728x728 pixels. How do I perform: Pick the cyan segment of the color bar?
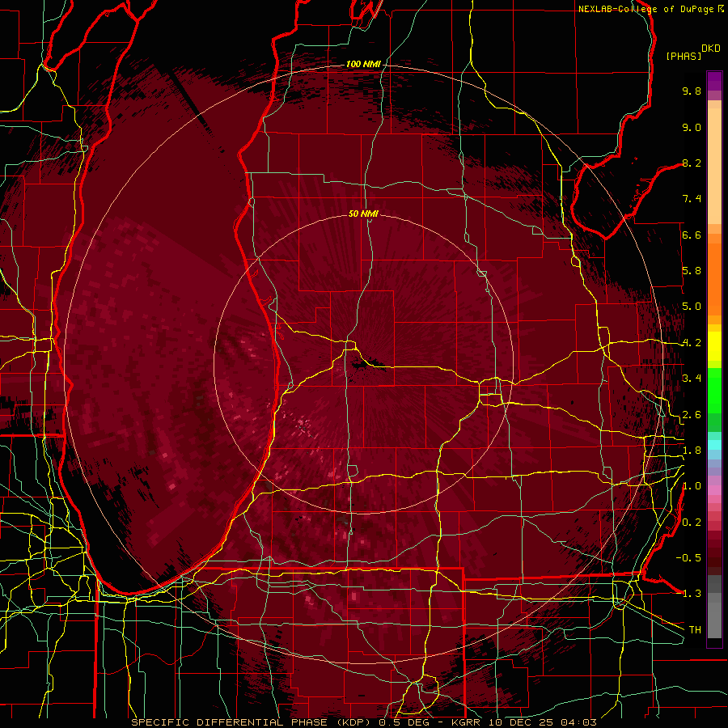coord(714,445)
